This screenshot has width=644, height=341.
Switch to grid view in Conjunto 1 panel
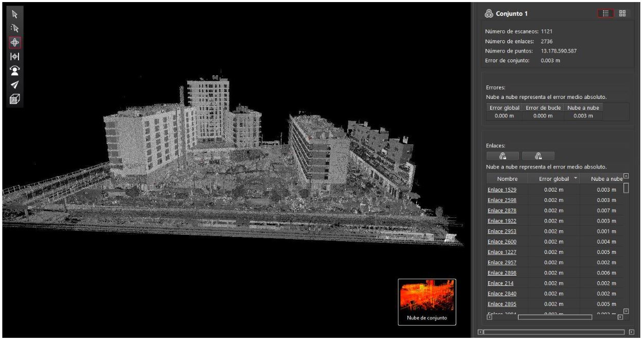(x=622, y=14)
